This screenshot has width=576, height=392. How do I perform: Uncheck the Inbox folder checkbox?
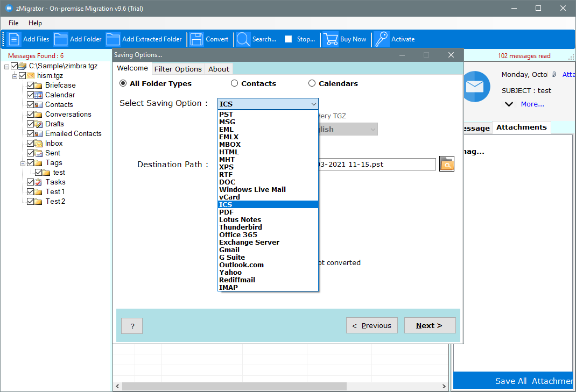31,143
